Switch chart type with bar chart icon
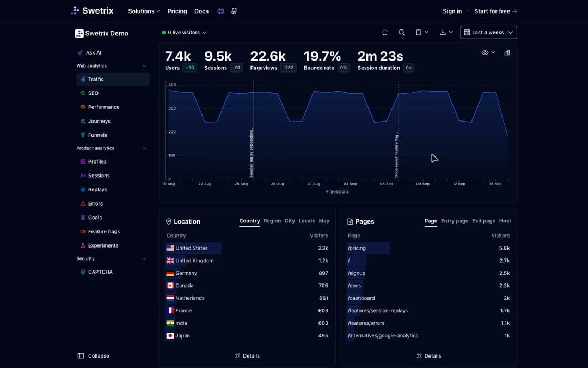The height and width of the screenshot is (368, 588). (507, 52)
